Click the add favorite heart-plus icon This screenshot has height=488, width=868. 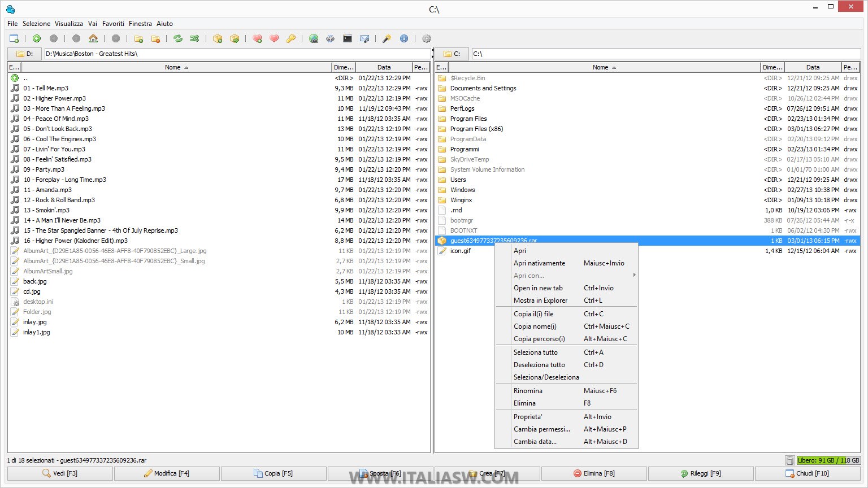257,38
